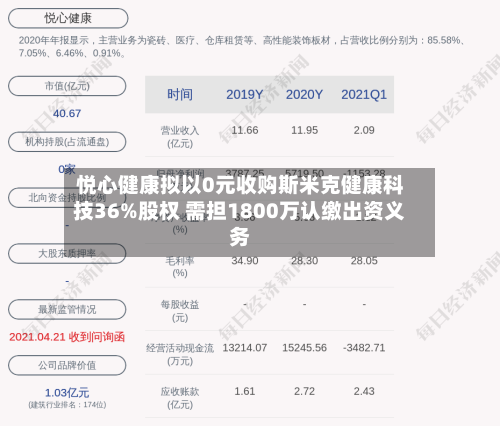Screen dimensions: 500x426
Task: Click the gross margin value 34.90
Action: point(245,261)
